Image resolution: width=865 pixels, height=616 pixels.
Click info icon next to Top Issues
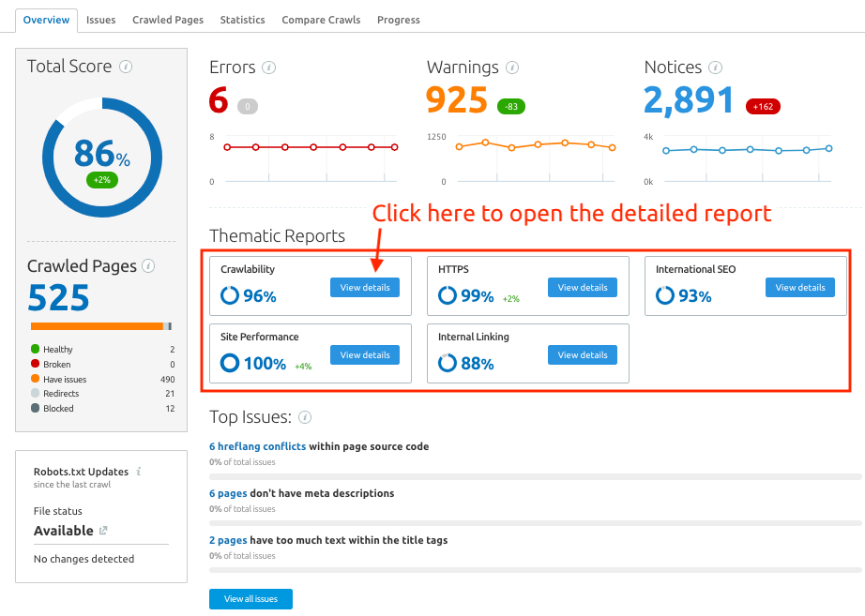click(x=305, y=417)
